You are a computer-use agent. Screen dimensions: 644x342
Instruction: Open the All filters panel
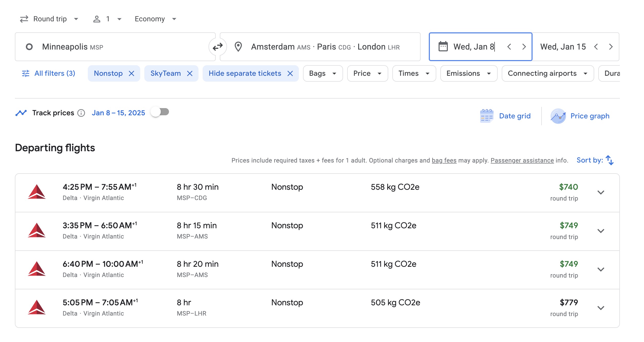[49, 73]
